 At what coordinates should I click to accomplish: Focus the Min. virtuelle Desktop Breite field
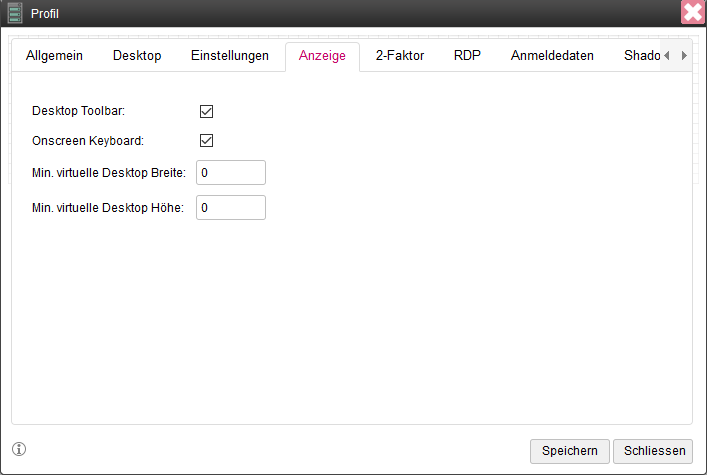pyautogui.click(x=231, y=172)
